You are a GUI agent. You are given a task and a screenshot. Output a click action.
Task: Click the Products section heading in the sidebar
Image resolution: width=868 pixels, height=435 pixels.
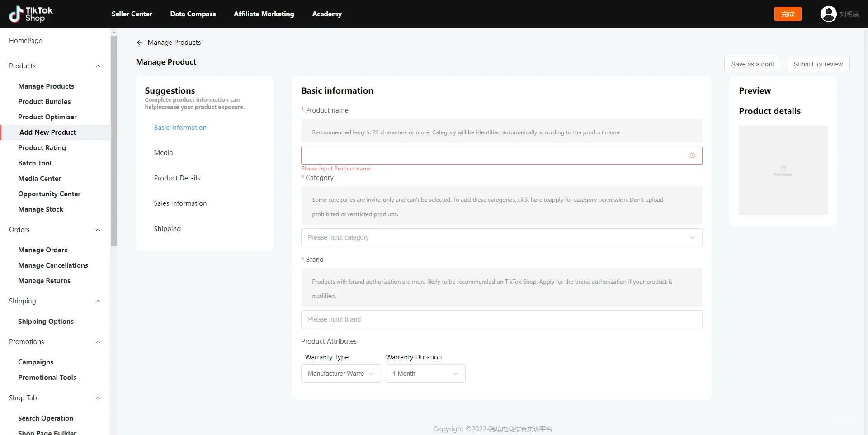point(22,66)
